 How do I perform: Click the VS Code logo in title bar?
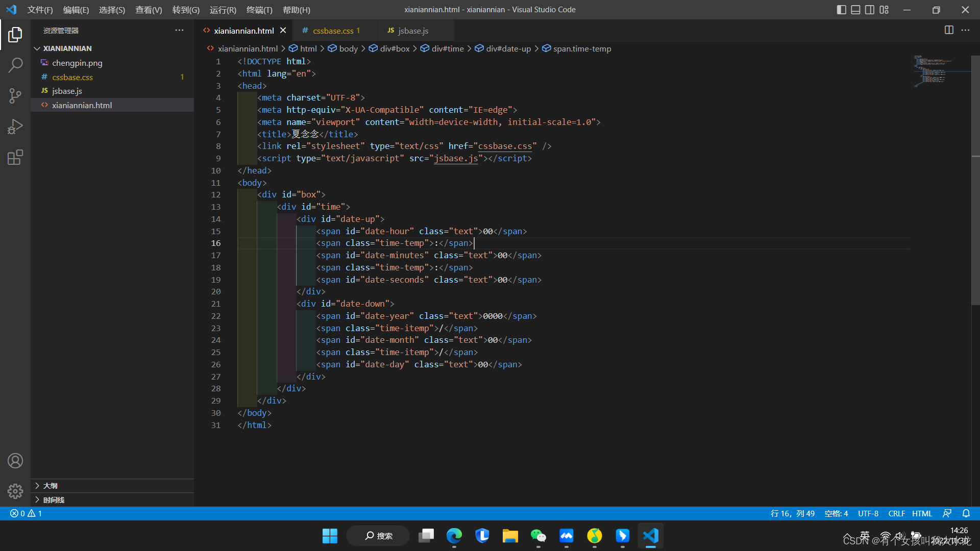point(11,10)
